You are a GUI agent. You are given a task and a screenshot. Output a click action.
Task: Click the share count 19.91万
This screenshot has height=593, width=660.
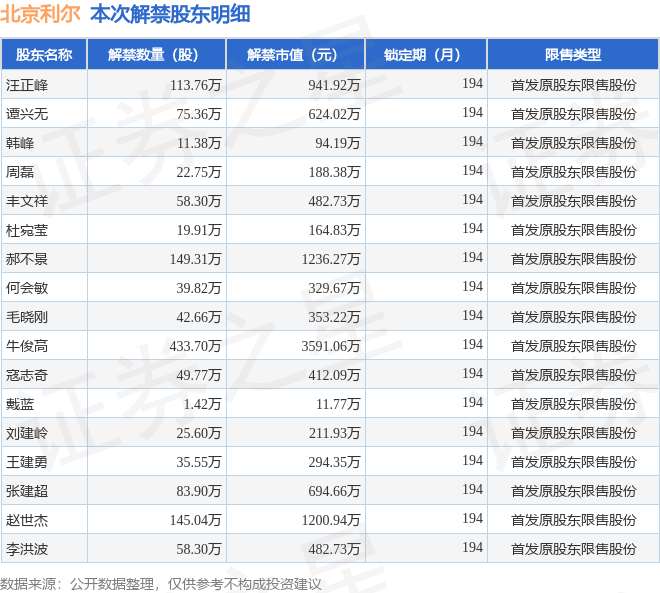199,230
